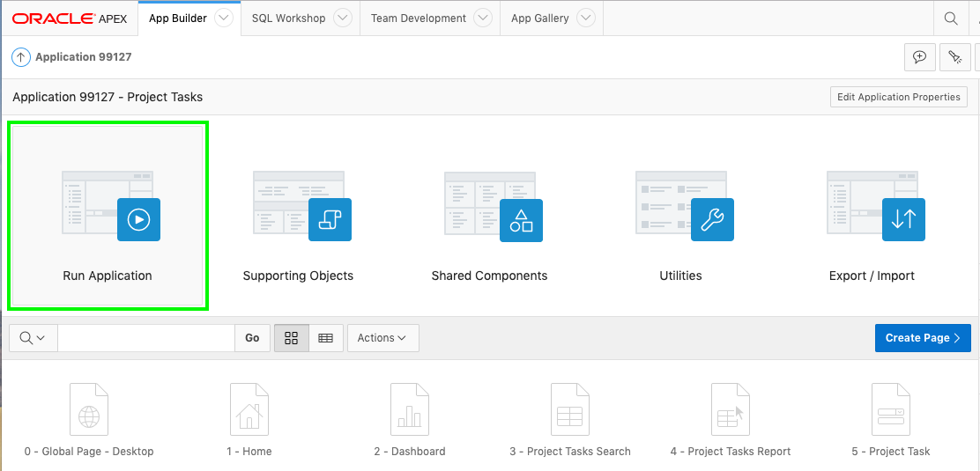Open the Supporting Objects icon

click(330, 219)
